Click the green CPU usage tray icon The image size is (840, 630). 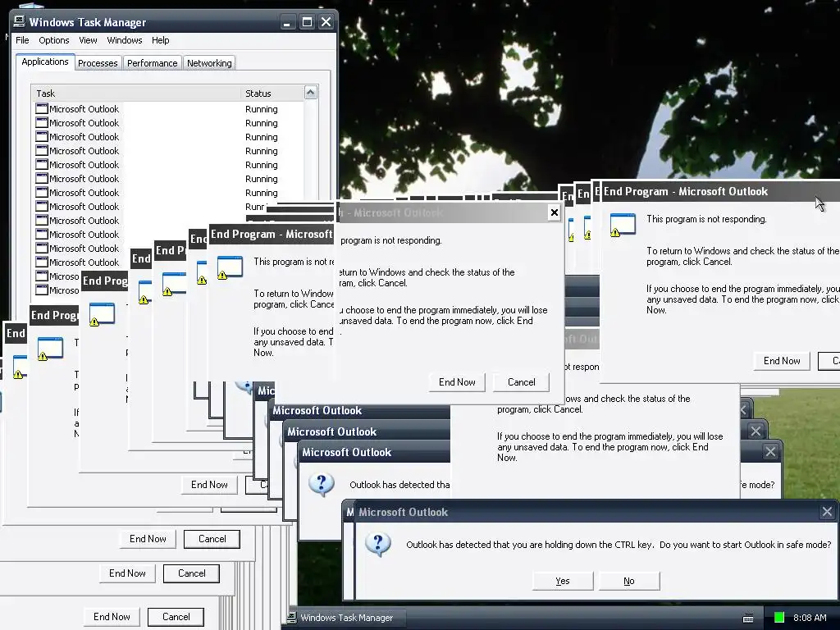click(779, 618)
